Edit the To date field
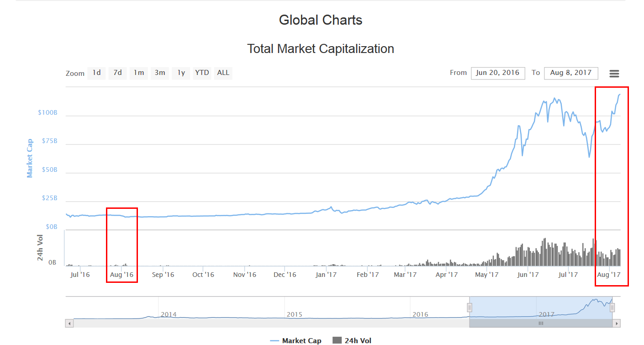644x345 pixels. click(x=571, y=73)
